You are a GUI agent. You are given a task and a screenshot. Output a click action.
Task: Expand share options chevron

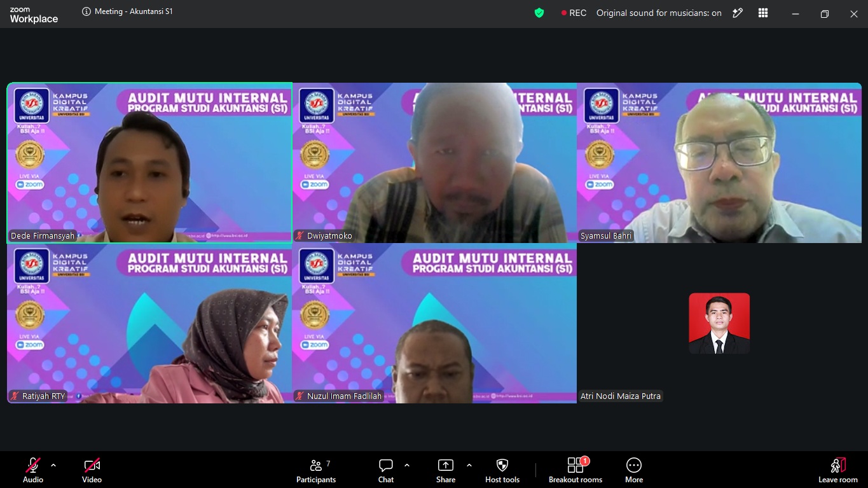coord(469,465)
